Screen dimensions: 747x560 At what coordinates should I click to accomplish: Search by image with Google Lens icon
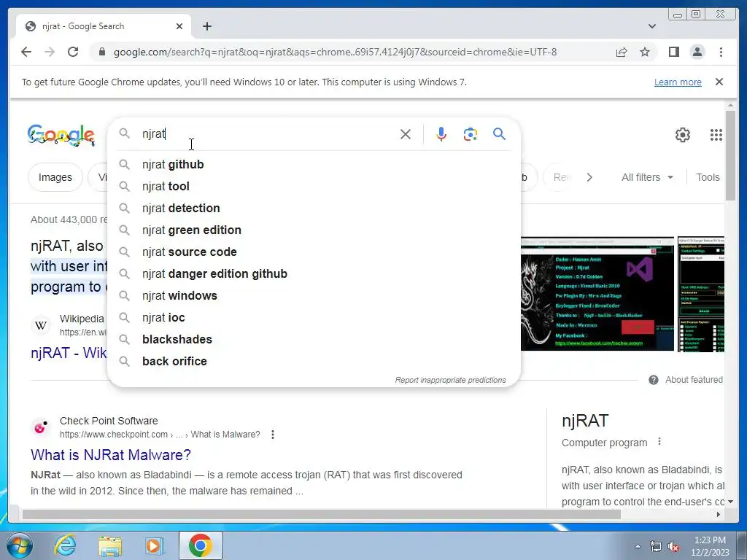point(471,134)
